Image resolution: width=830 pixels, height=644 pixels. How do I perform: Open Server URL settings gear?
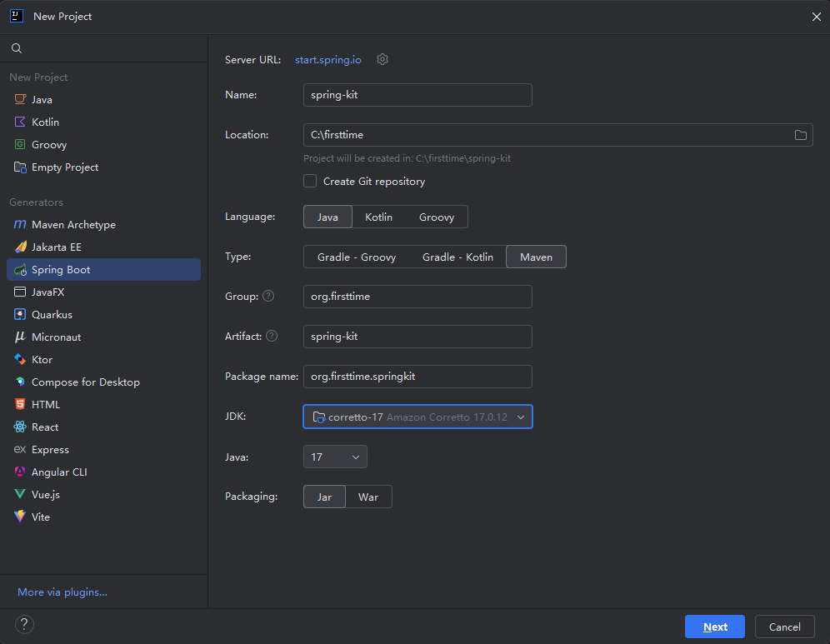[382, 59]
